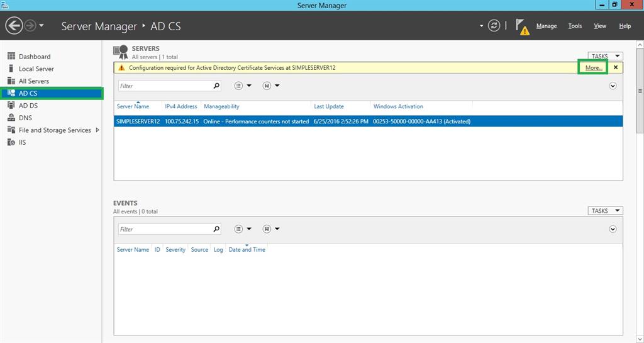
Task: Click the File and Storage Services icon
Action: (11, 130)
